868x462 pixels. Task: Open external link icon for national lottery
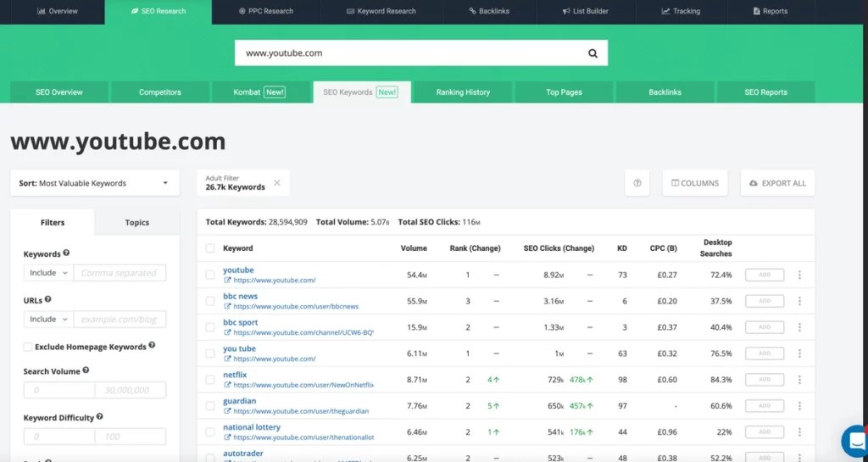tap(227, 437)
